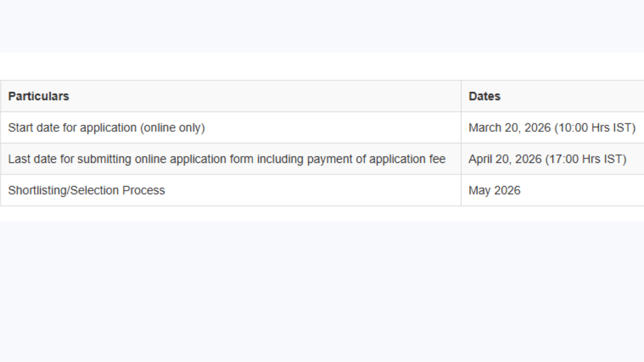Click the empty gray area below the table

tap(322, 292)
